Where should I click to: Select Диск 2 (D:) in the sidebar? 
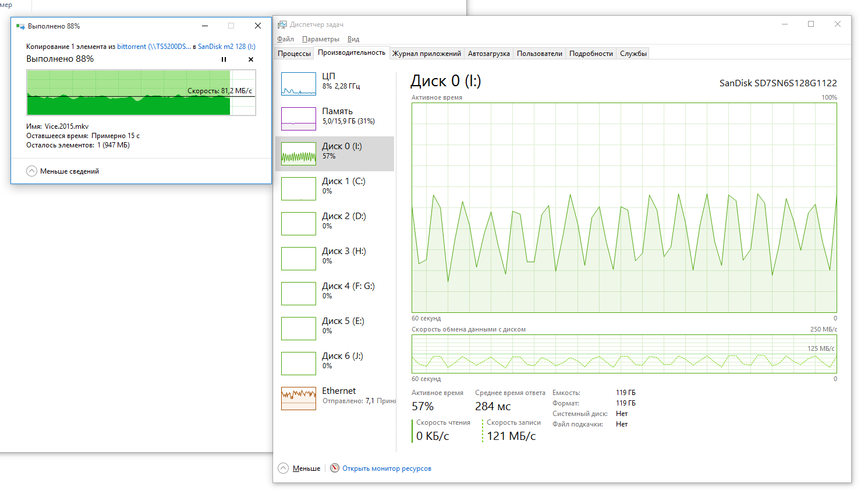(x=335, y=224)
